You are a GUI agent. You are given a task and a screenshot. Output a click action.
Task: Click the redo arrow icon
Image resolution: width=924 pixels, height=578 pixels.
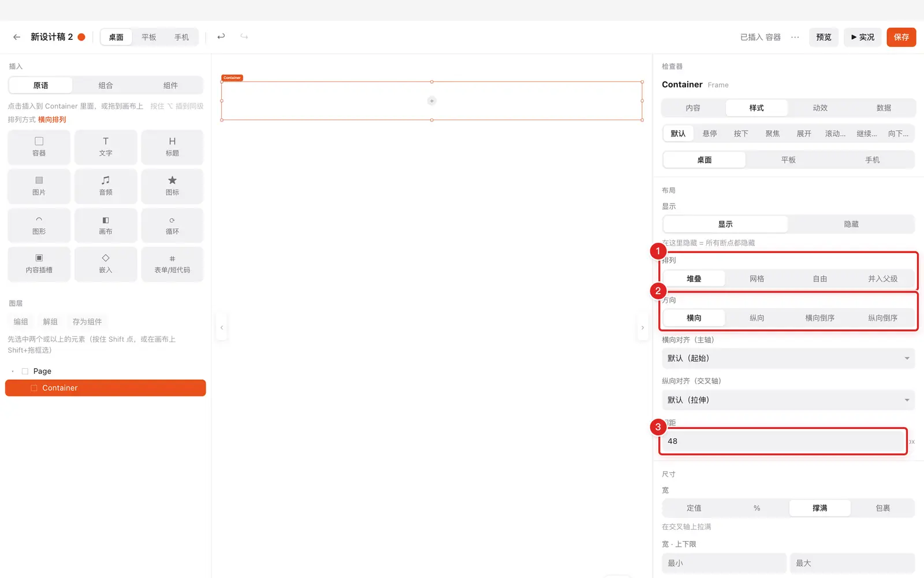coord(244,36)
